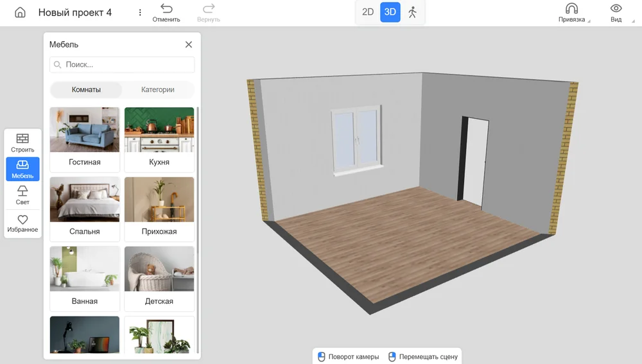Open the Гостиная living room category
The width and height of the screenshot is (642, 364).
85,138
